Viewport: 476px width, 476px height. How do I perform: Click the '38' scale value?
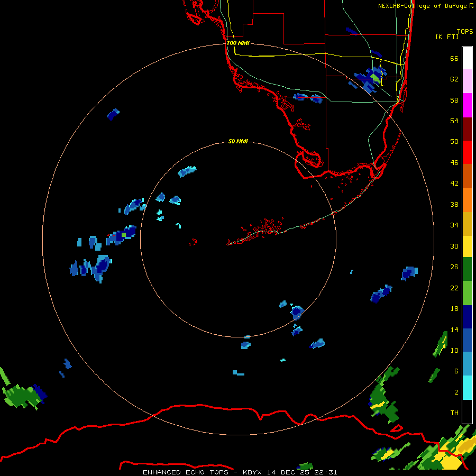(x=454, y=204)
